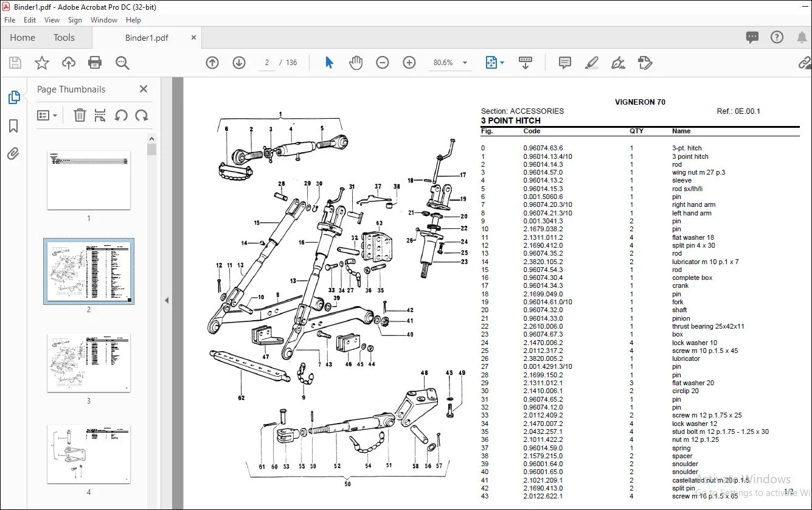
Task: Open the File menu
Action: coord(10,20)
